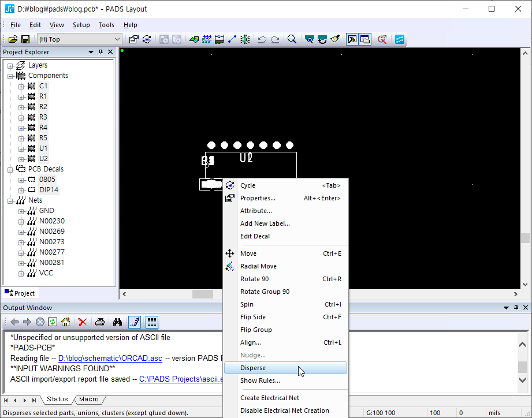This screenshot has width=532, height=418.
Task: Expand the Layers tree node
Action: pyautogui.click(x=10, y=66)
